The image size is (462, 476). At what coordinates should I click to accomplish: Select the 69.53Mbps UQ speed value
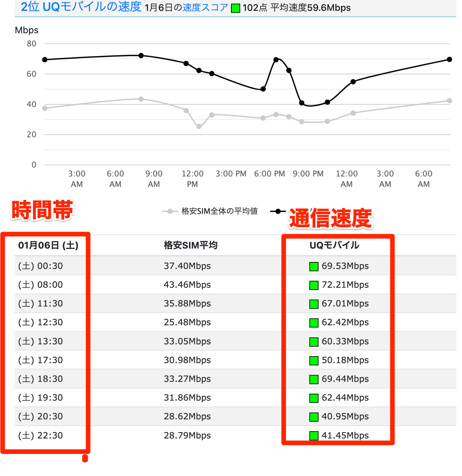point(345,266)
